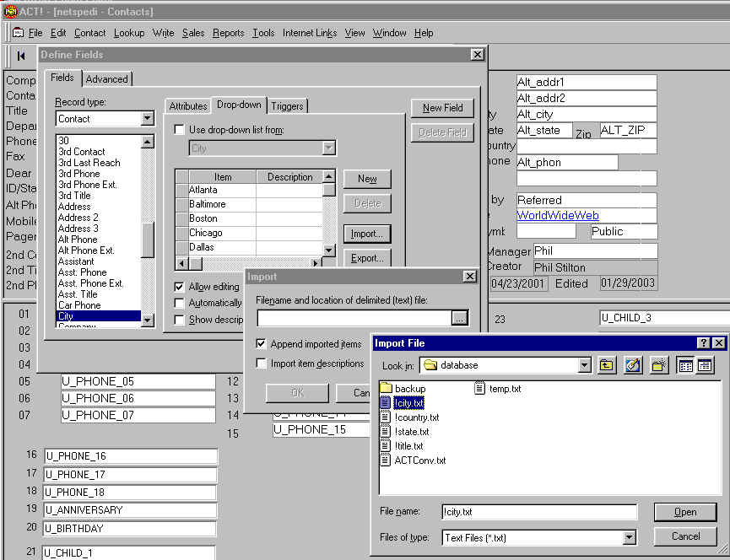Switch to the Triggers tab
The image size is (730, 560).
coord(287,106)
